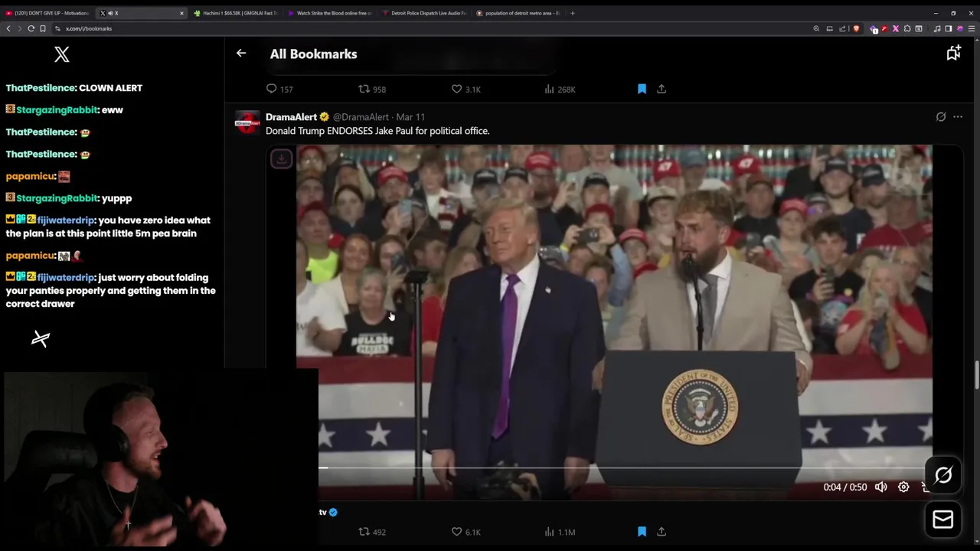Go back using the All Bookmarks arrow
This screenshot has height=551, width=980.
click(241, 54)
